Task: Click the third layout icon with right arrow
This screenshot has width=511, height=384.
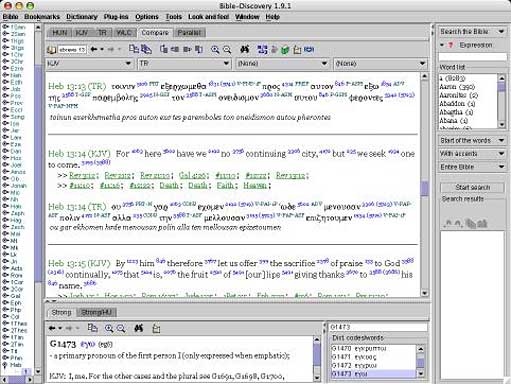Action: click(x=187, y=49)
